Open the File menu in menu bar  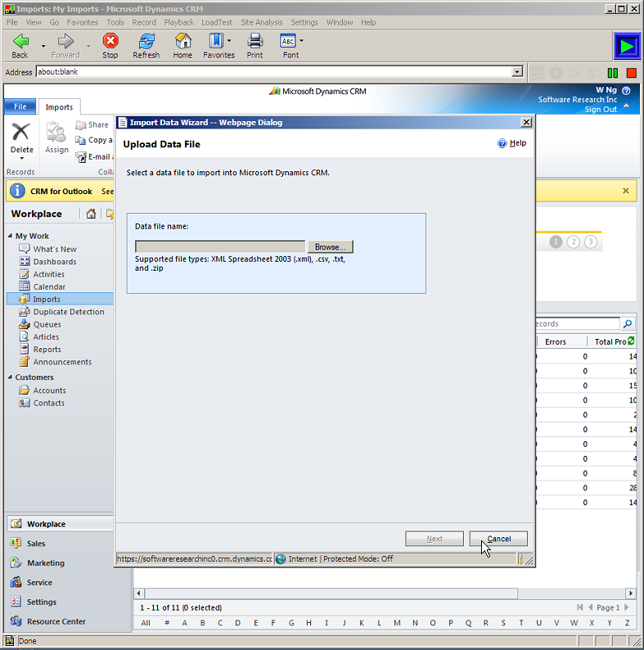tap(11, 22)
